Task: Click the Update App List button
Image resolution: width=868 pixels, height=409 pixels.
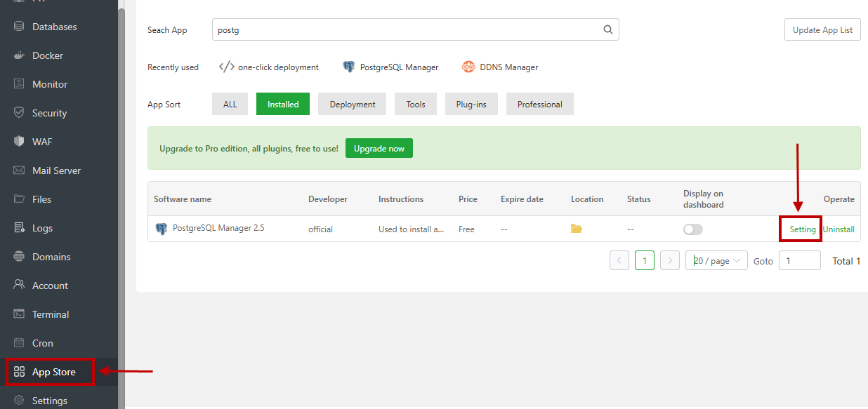Action: pos(822,29)
